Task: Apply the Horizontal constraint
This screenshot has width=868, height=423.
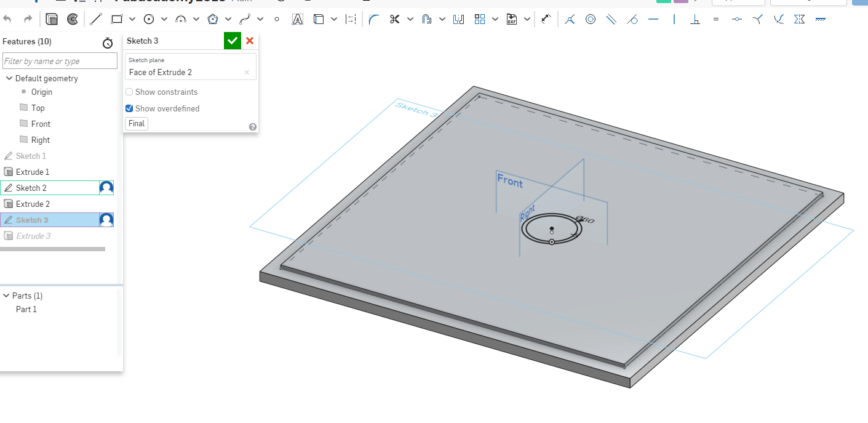Action: [x=653, y=19]
